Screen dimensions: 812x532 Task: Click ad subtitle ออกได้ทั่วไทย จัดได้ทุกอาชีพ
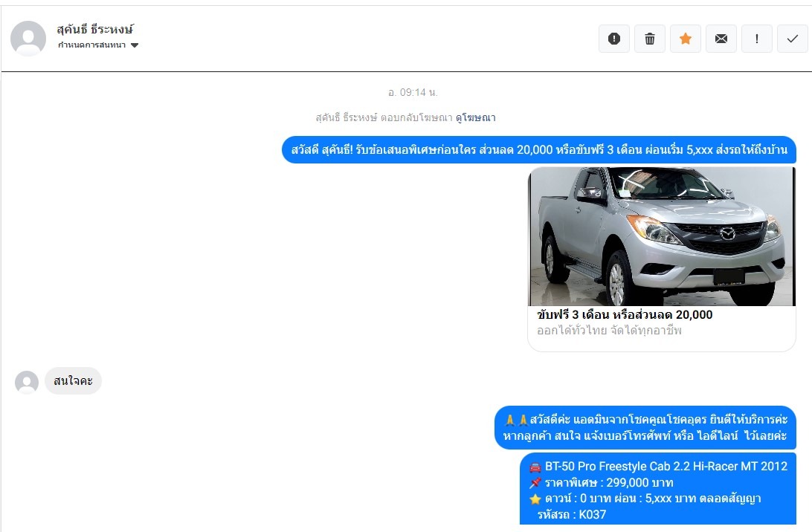tap(609, 330)
